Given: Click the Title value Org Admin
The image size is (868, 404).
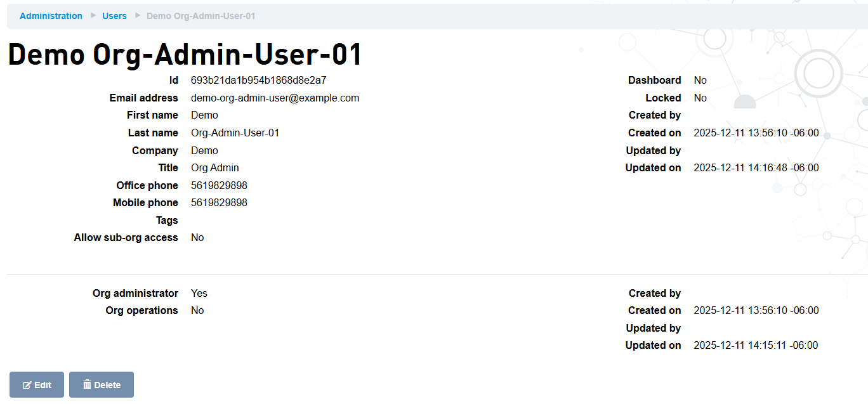Looking at the screenshot, I should 214,168.
